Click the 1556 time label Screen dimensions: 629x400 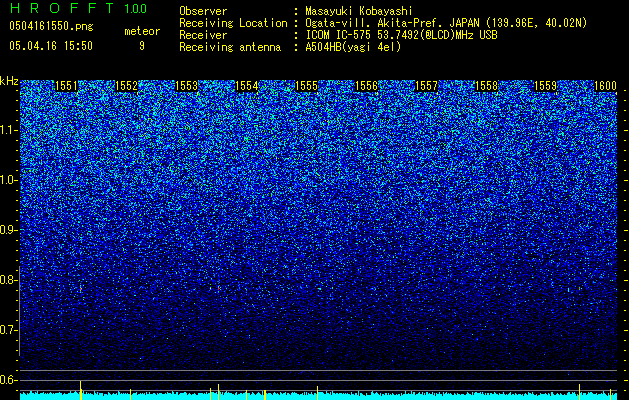[x=366, y=86]
